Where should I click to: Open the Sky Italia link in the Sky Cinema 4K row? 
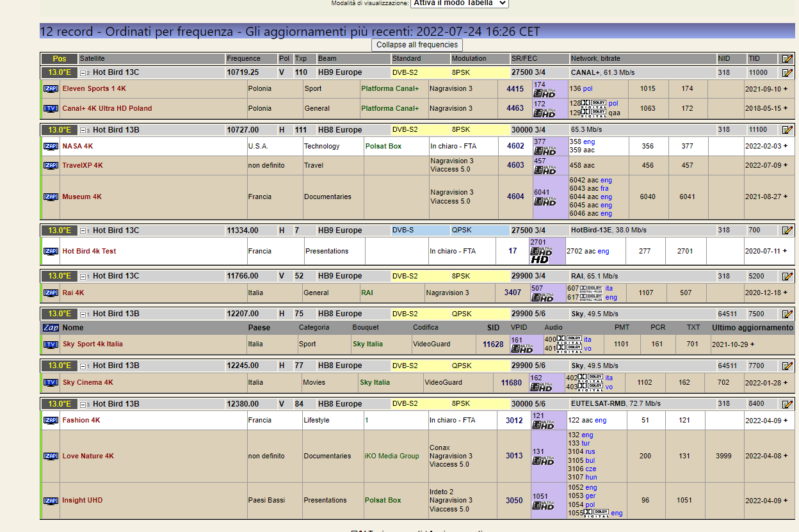coord(375,382)
